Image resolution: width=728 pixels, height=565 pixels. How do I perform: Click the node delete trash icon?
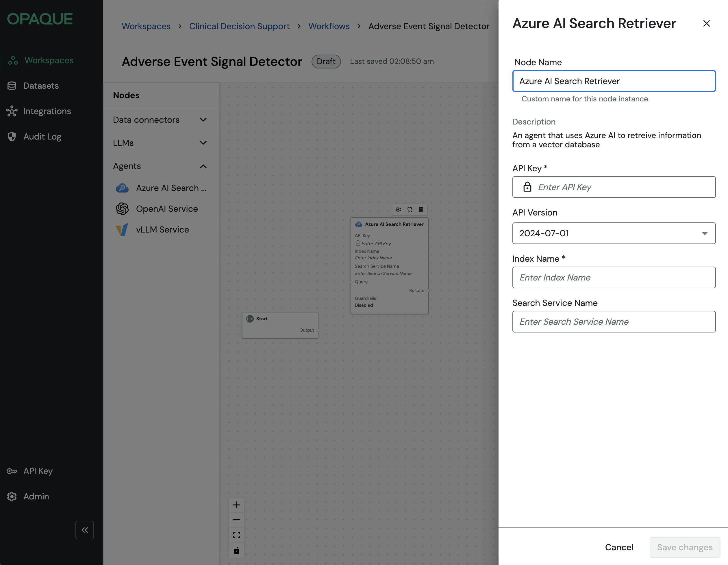pos(421,209)
